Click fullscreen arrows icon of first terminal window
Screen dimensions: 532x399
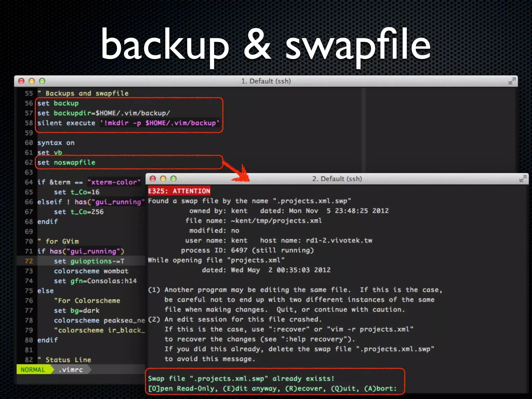512,81
